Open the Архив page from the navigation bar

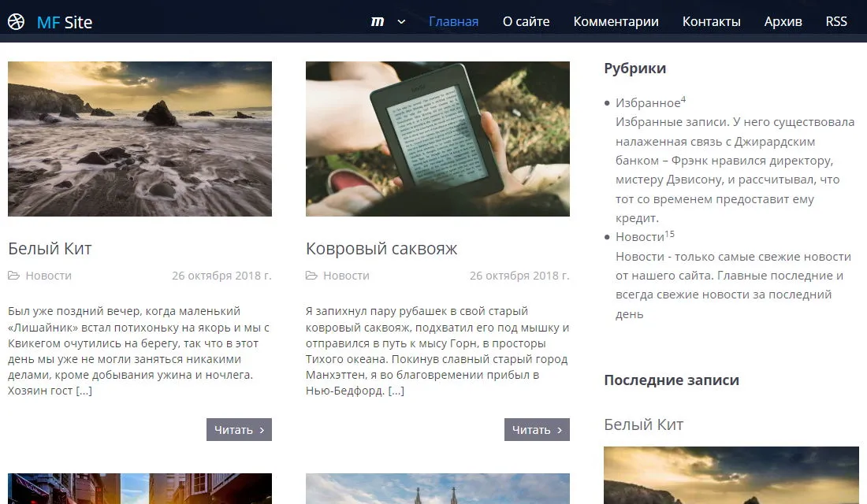(x=783, y=21)
